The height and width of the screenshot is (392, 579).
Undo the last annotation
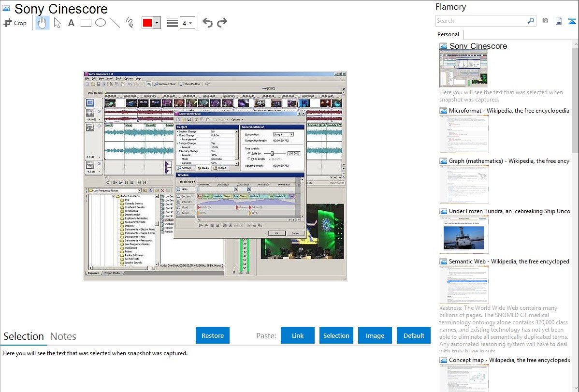(x=207, y=23)
